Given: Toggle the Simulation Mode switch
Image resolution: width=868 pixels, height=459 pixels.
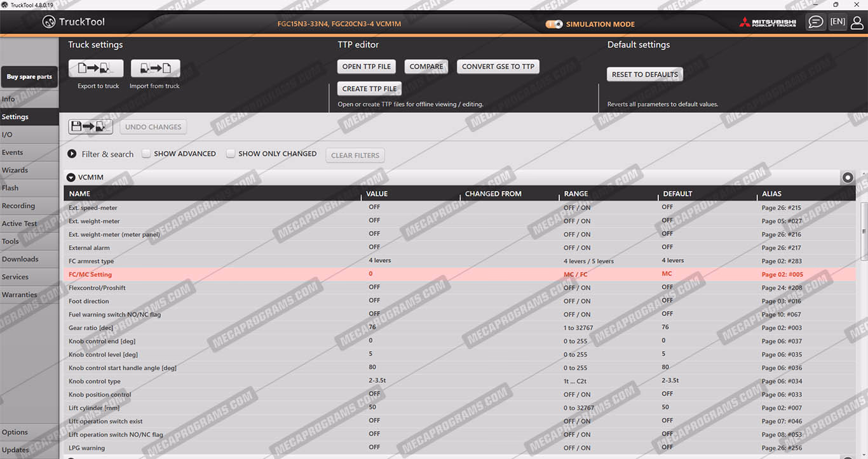Looking at the screenshot, I should pyautogui.click(x=554, y=24).
